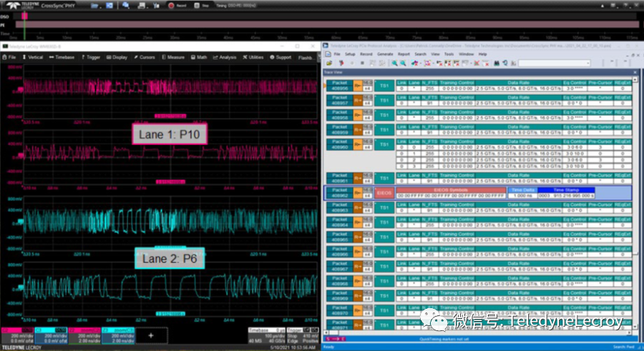This screenshot has height=351, width=644.
Task: Open the Timebase menu
Action: coord(63,57)
